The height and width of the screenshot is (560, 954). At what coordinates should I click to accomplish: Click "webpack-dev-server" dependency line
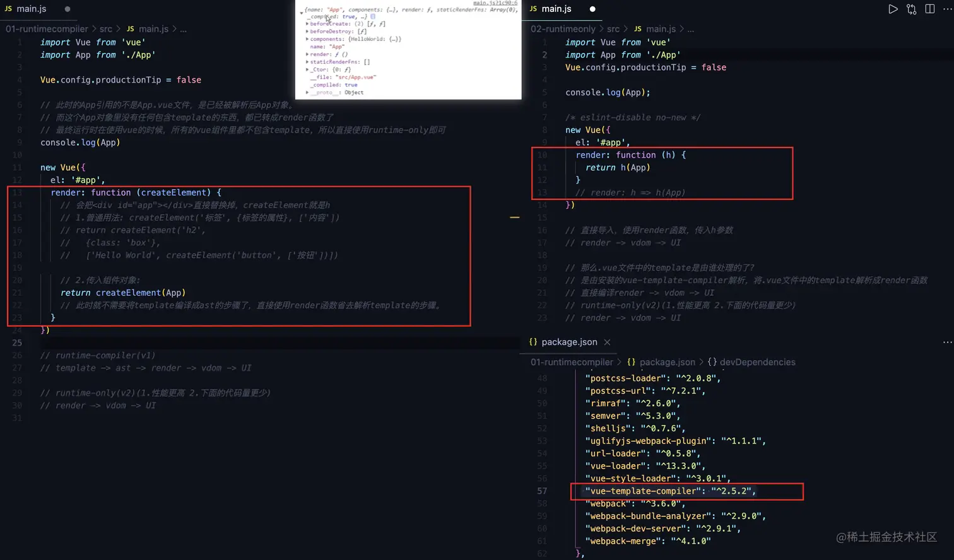click(662, 528)
